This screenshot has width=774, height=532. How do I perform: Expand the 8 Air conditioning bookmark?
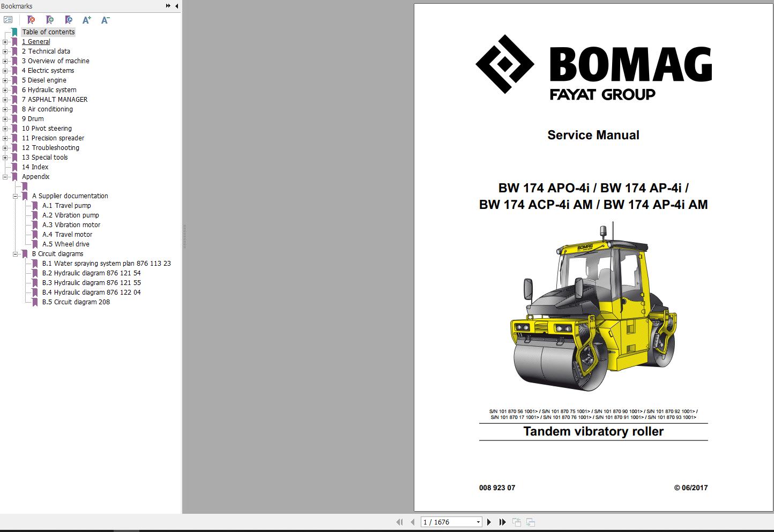[x=5, y=109]
